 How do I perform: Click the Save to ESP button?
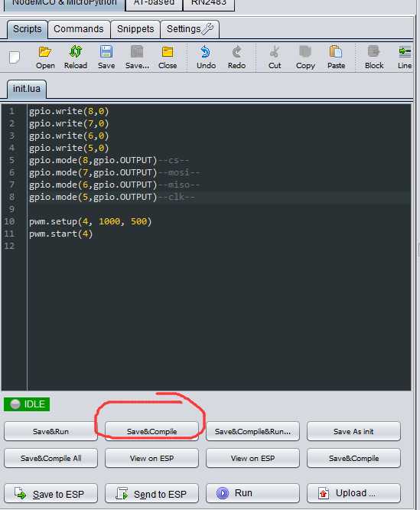pos(50,493)
